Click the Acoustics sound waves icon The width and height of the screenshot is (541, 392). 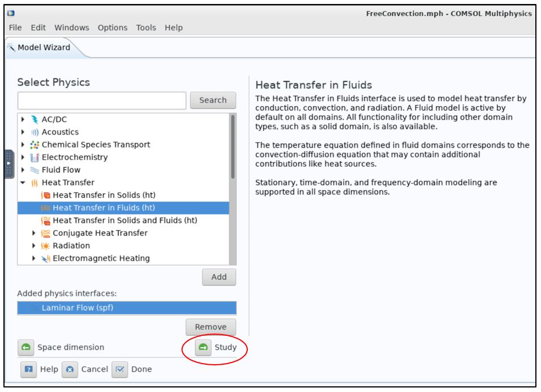coord(35,132)
